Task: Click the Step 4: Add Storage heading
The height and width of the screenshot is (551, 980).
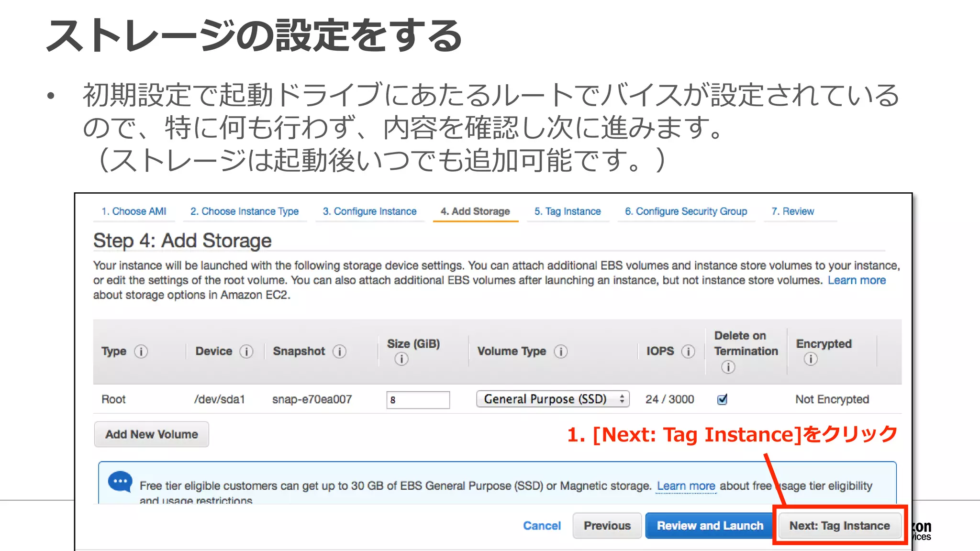Action: point(182,241)
